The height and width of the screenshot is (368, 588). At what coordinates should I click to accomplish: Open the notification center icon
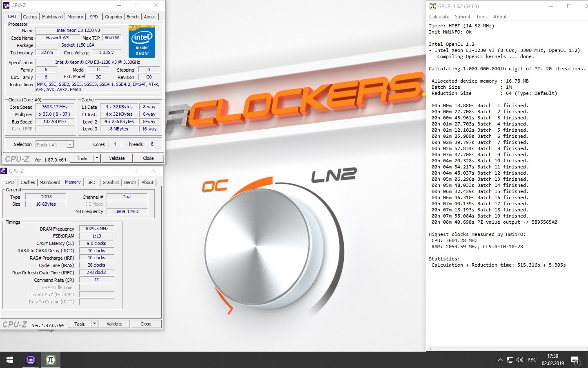click(575, 360)
